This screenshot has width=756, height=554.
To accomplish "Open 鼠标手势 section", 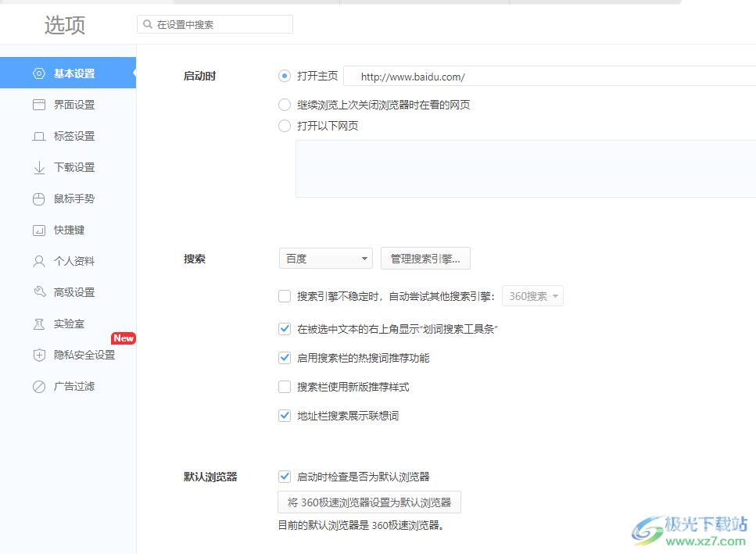I will point(68,198).
